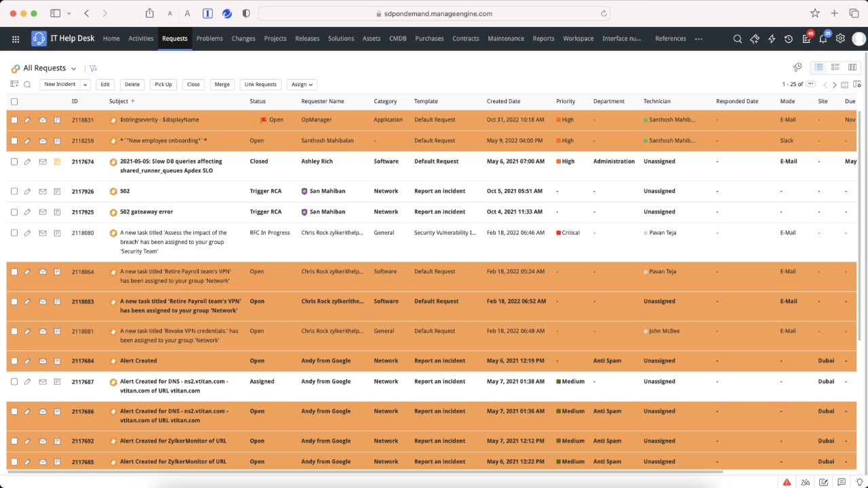Open the app launcher grid icon
The width and height of the screenshot is (868, 488).
tap(16, 39)
